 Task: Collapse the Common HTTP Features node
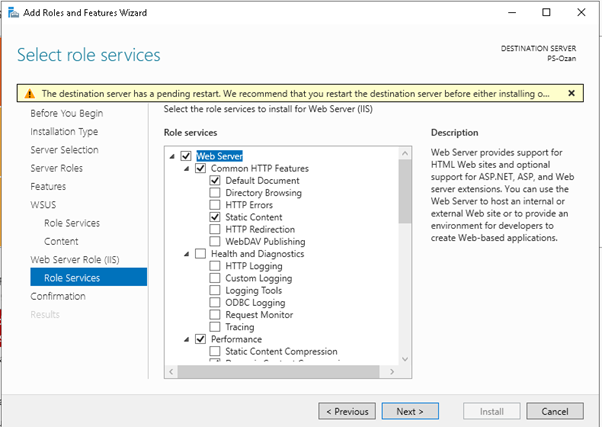(x=186, y=168)
